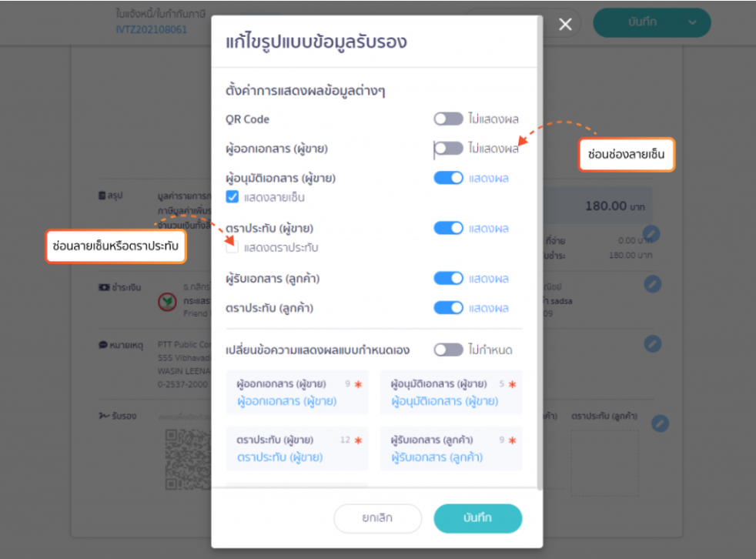Image resolution: width=756 pixels, height=559 pixels.
Task: Check the แสดงตราประทับ checkbox
Action: click(232, 247)
